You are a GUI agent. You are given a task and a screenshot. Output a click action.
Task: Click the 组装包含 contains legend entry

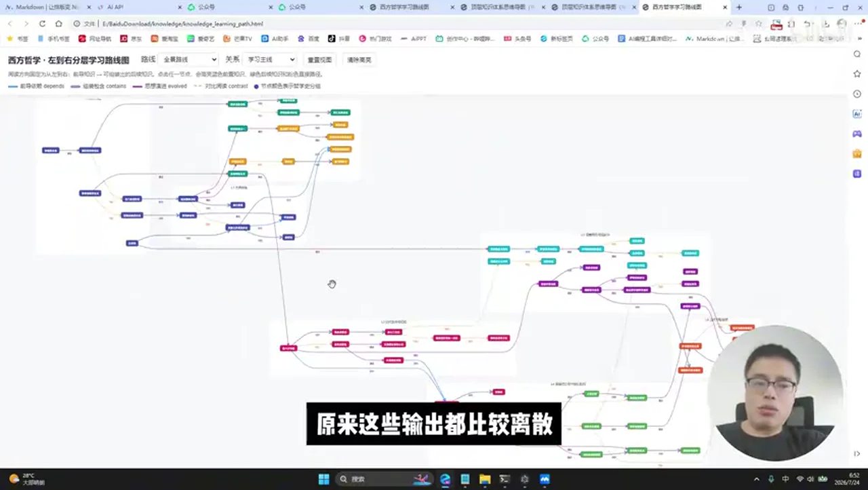[98, 86]
